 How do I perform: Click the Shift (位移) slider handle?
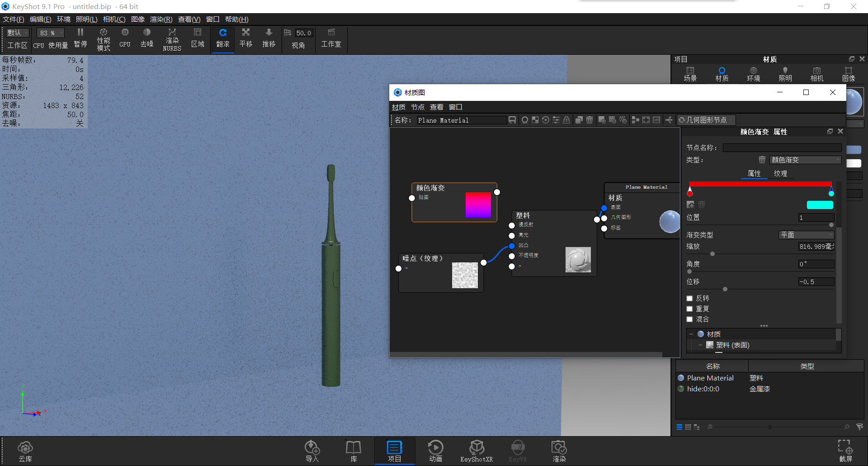coord(725,289)
